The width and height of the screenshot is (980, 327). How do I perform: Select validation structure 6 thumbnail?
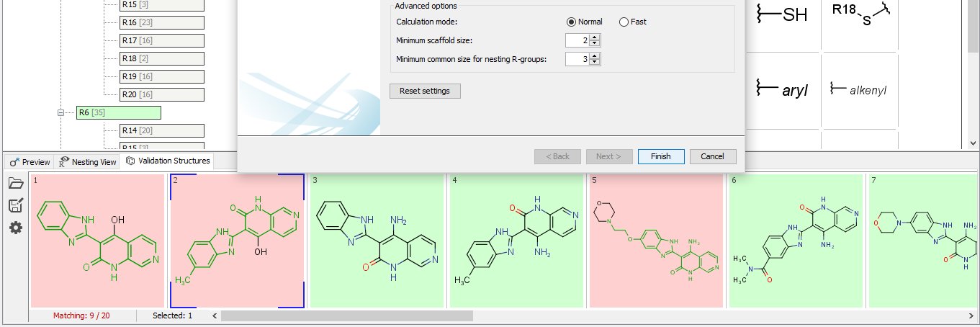(796, 241)
